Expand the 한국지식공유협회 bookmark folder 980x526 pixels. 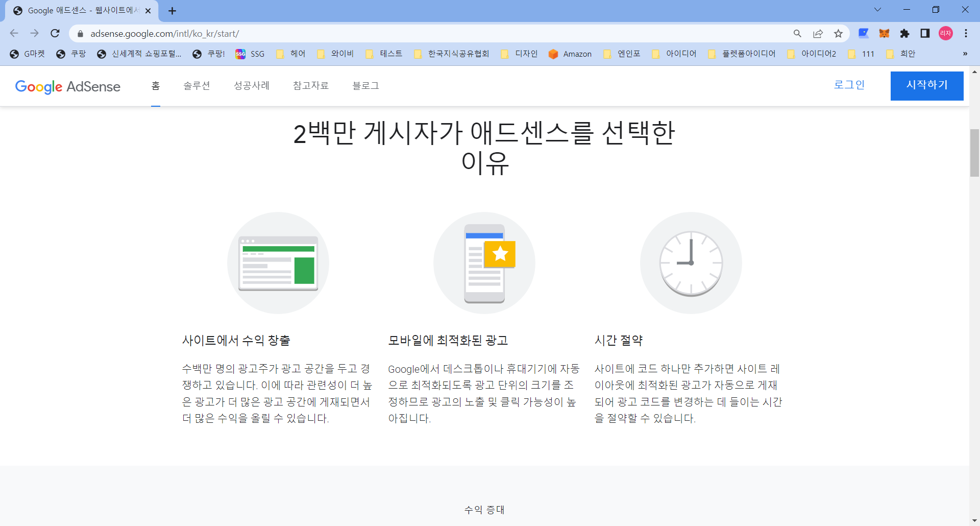pos(451,54)
